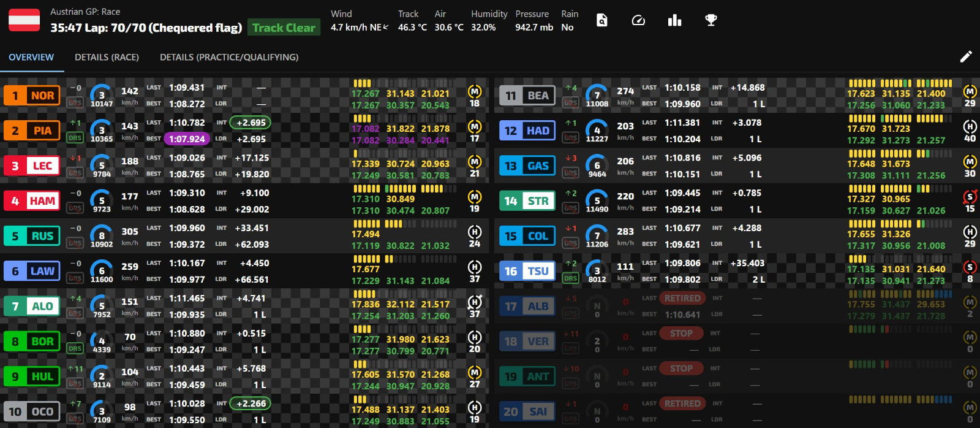Click Russell's hard tyre icon

[474, 232]
